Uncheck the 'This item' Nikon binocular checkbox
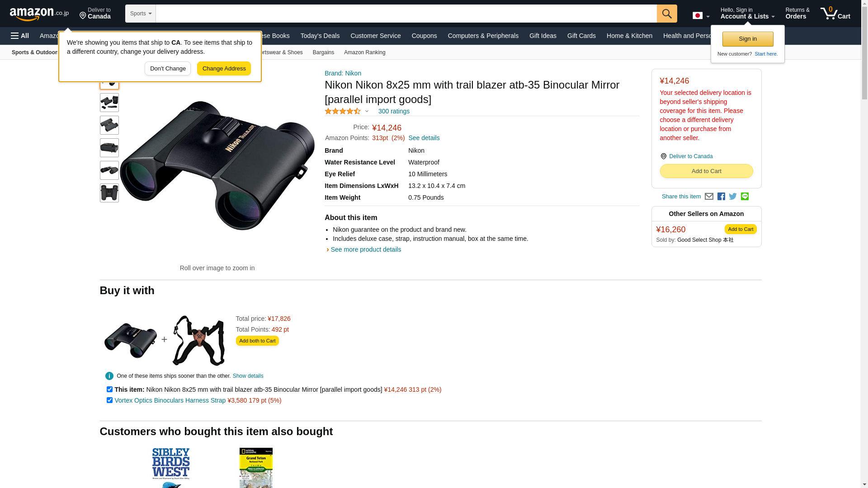The height and width of the screenshot is (488, 868). coord(109,389)
